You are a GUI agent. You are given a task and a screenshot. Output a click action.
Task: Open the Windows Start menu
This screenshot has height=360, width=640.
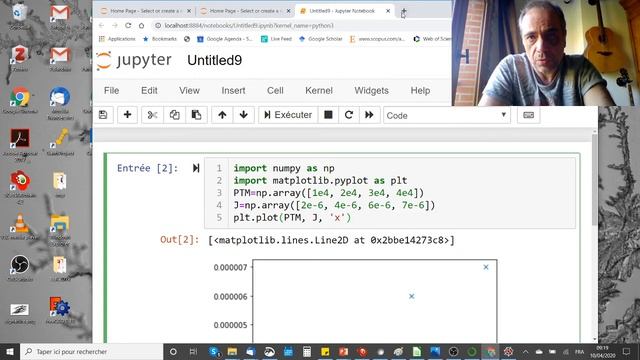tap(10, 351)
